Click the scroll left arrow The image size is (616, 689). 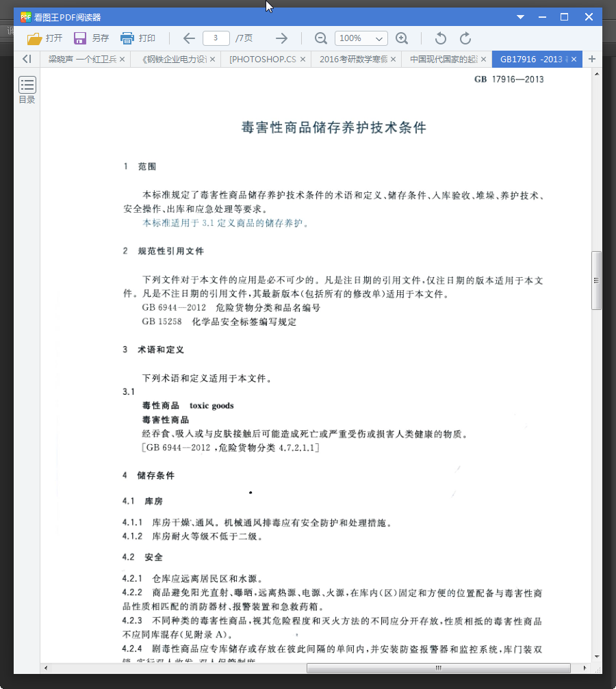click(46, 668)
